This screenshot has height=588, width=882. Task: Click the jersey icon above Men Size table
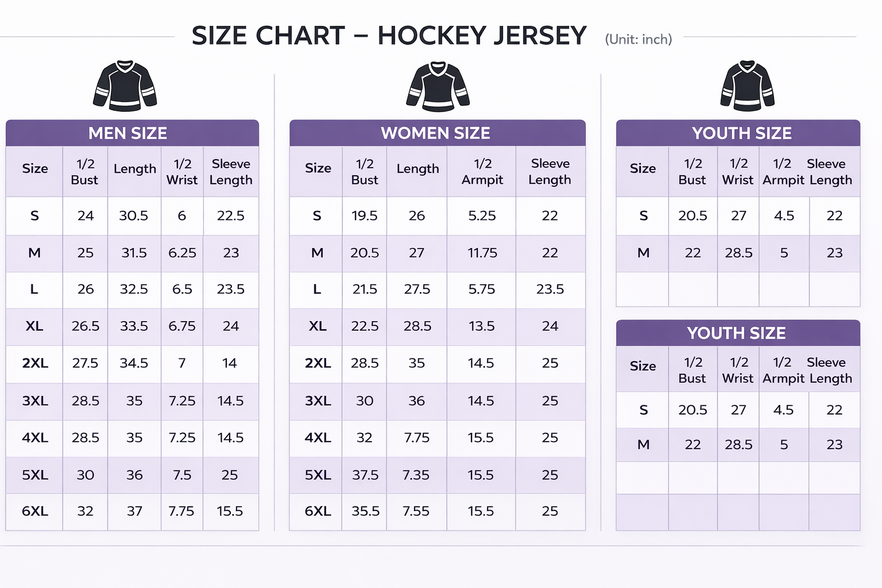[x=125, y=86]
